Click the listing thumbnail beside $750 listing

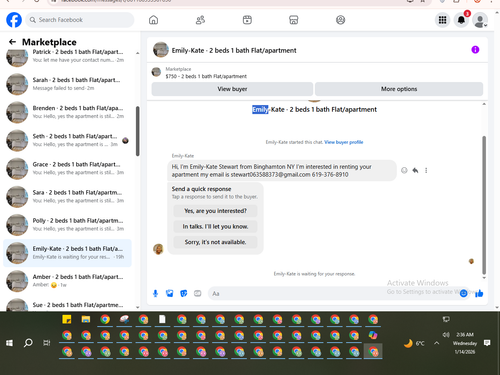[156, 72]
